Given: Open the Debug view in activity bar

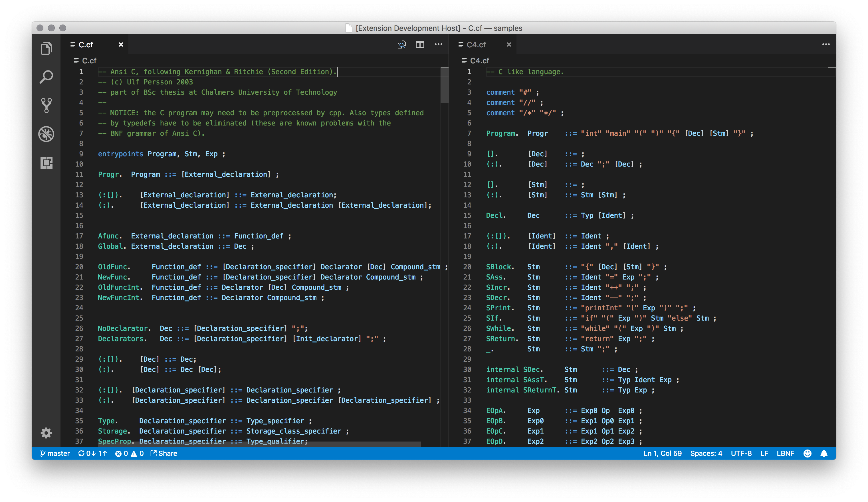Looking at the screenshot, I should [47, 134].
